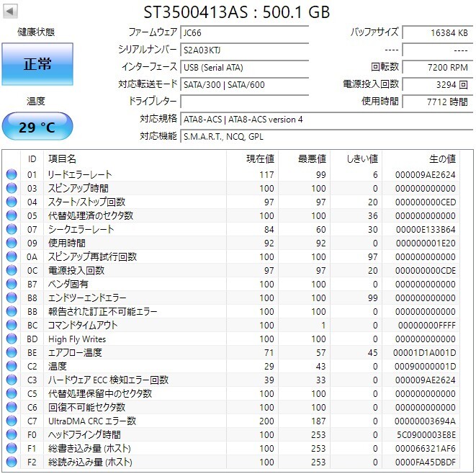Click raw value 000066321AF6

click(x=426, y=448)
